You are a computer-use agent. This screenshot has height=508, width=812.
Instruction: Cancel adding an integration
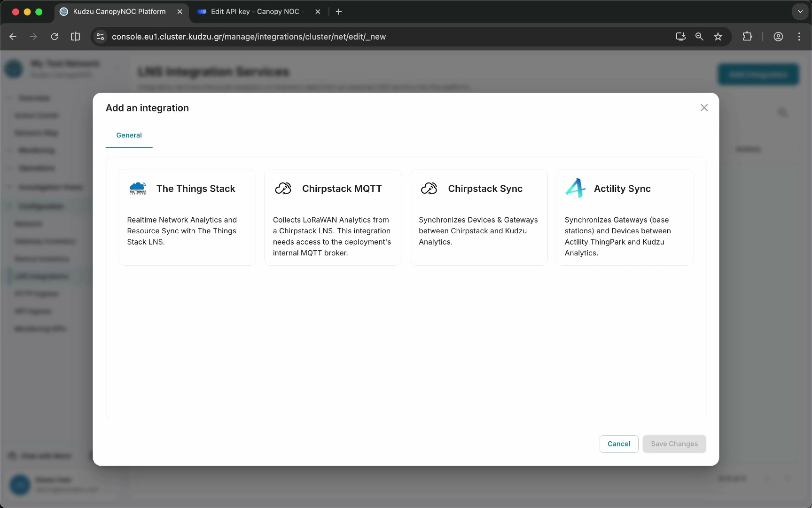pos(619,444)
